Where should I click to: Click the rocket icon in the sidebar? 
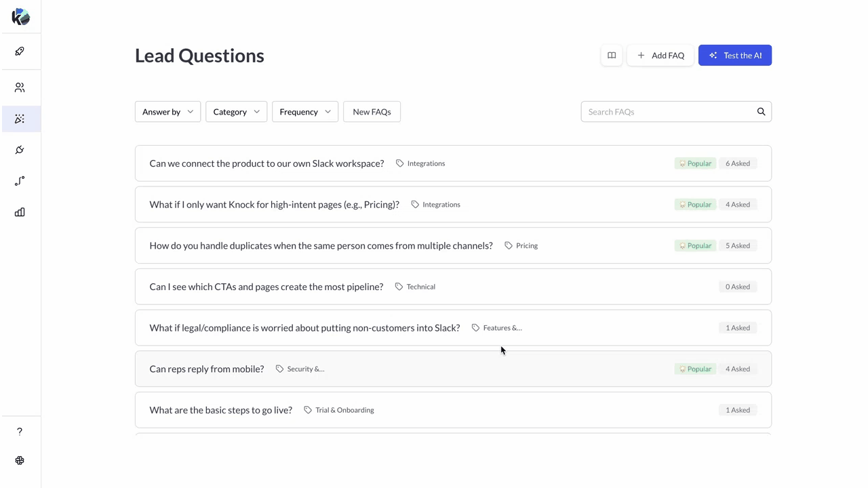[x=20, y=52]
